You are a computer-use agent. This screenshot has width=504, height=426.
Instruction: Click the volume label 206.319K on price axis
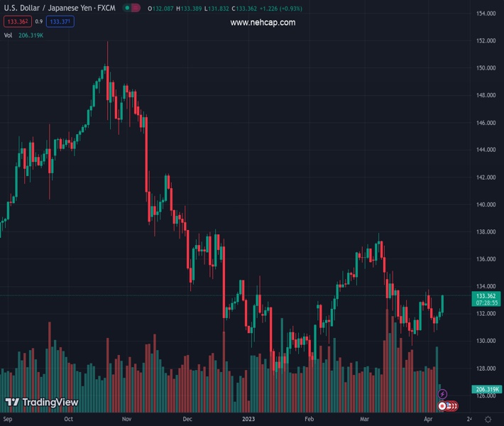[487, 390]
